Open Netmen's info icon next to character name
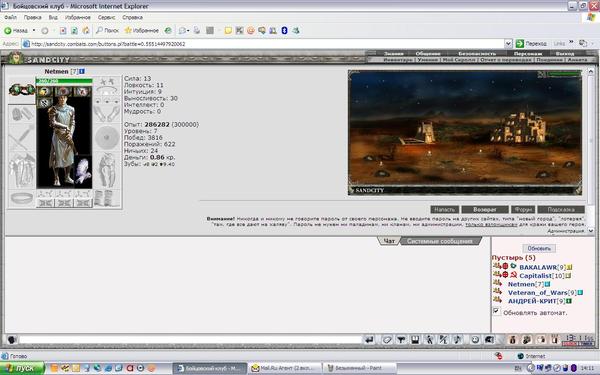 82,72
